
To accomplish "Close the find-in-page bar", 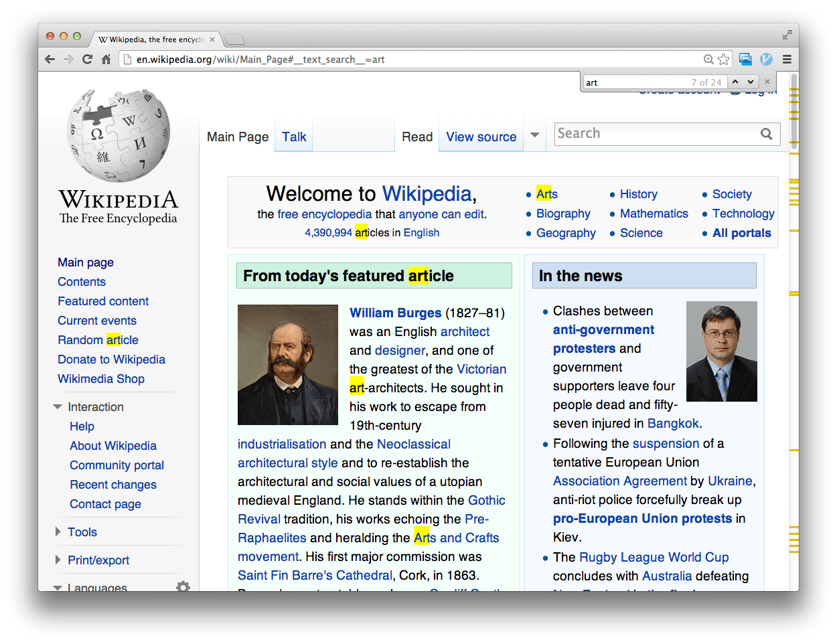I will [x=767, y=82].
